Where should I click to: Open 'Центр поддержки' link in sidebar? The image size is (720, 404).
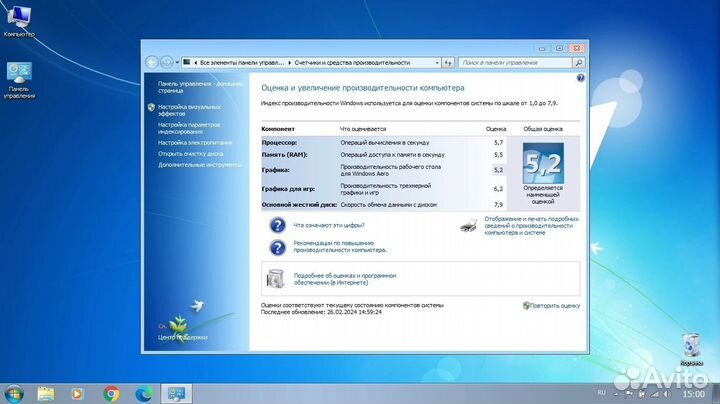[x=182, y=337]
